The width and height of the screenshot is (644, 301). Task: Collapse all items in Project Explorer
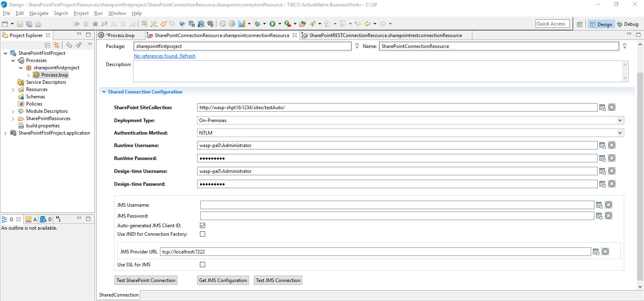coord(48,45)
